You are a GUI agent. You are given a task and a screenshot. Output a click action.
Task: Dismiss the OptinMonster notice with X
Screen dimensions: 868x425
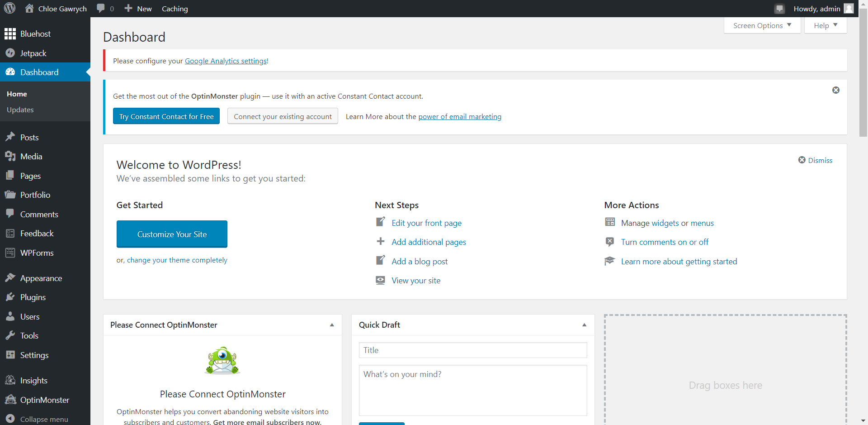(836, 90)
